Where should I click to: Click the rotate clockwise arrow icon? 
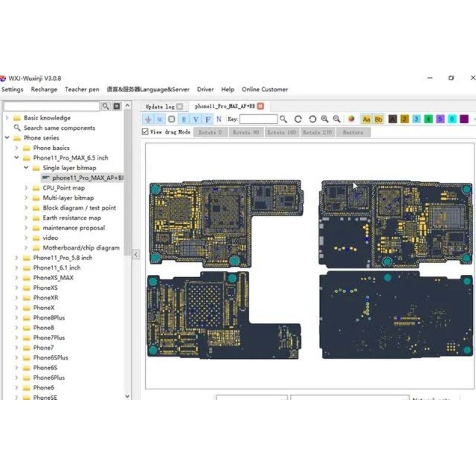[298, 119]
